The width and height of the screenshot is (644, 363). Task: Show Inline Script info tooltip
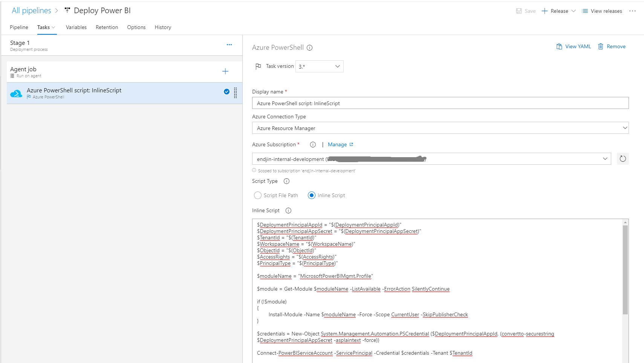288,210
